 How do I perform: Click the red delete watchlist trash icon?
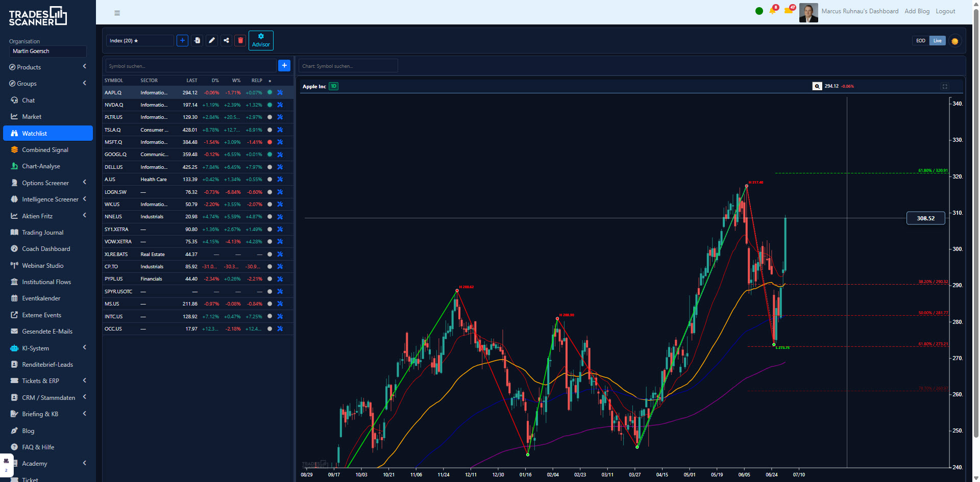pyautogui.click(x=240, y=40)
